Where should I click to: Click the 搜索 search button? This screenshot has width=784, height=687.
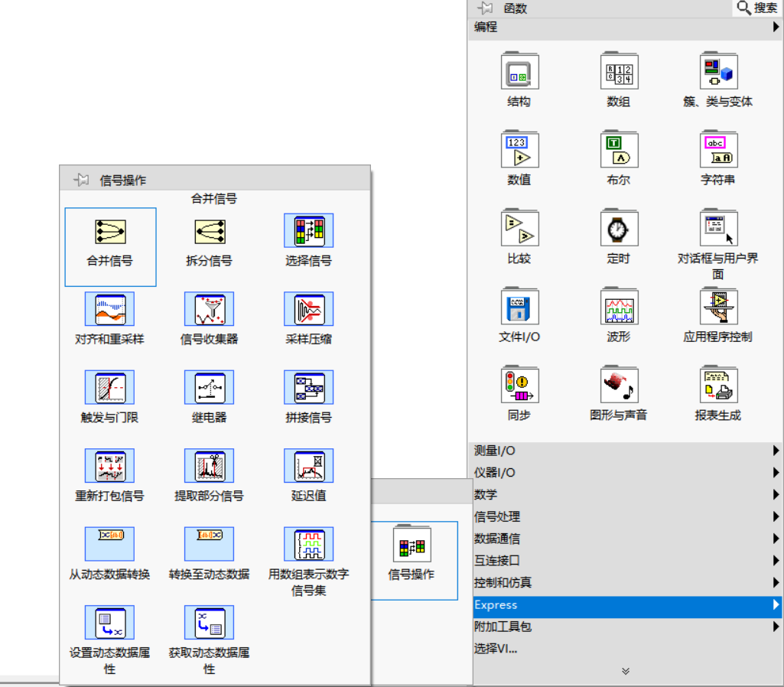(757, 8)
